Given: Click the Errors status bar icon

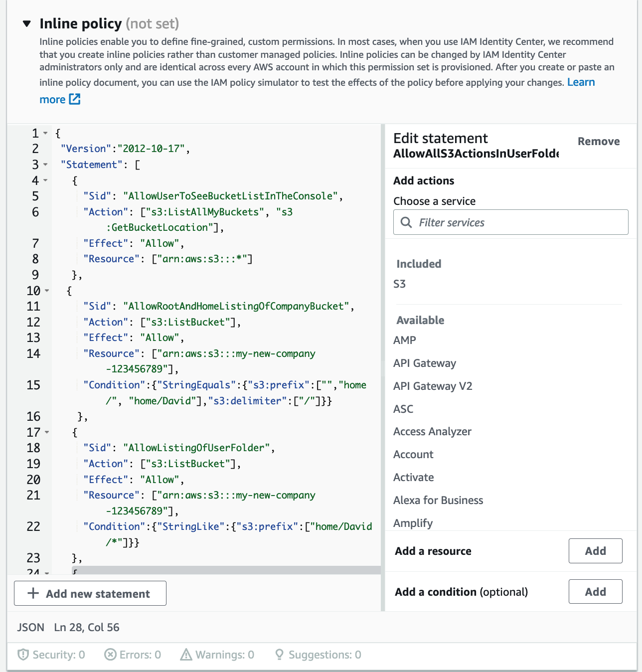Looking at the screenshot, I should (111, 655).
